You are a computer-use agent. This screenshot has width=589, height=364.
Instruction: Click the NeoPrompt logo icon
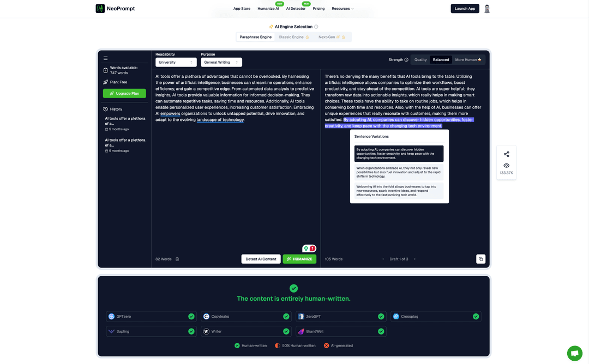click(100, 9)
